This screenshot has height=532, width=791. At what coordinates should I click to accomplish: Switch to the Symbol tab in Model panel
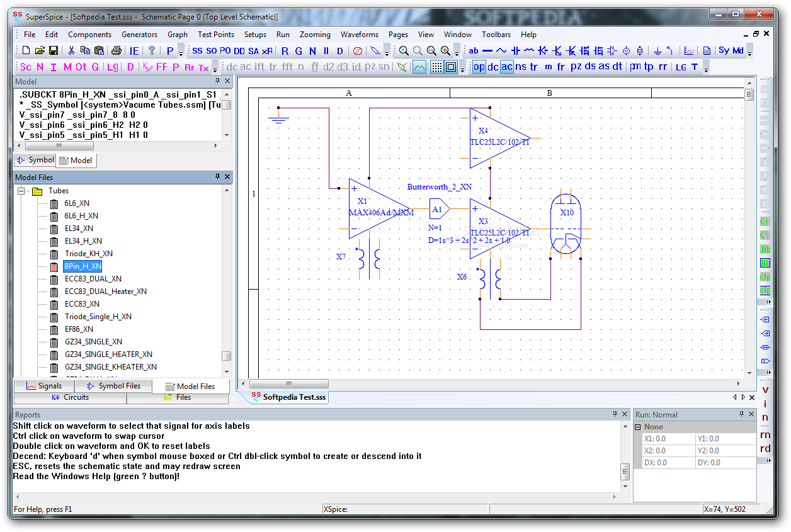click(x=35, y=160)
